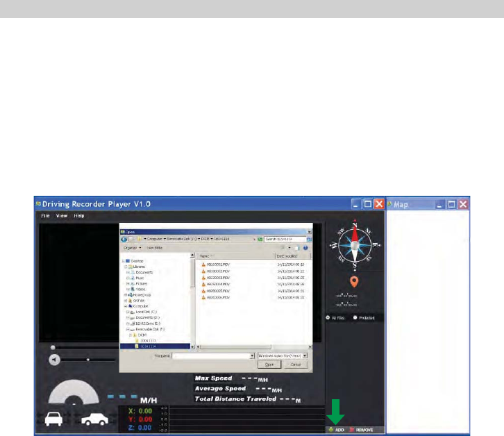Select the file ending in 0003.MOV
Viewport: 504px width, 436px height.
click(x=218, y=278)
